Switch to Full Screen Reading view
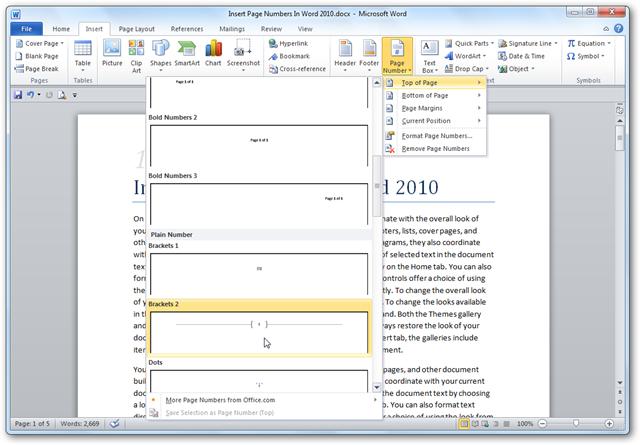This screenshot has width=640, height=445. coord(475,424)
